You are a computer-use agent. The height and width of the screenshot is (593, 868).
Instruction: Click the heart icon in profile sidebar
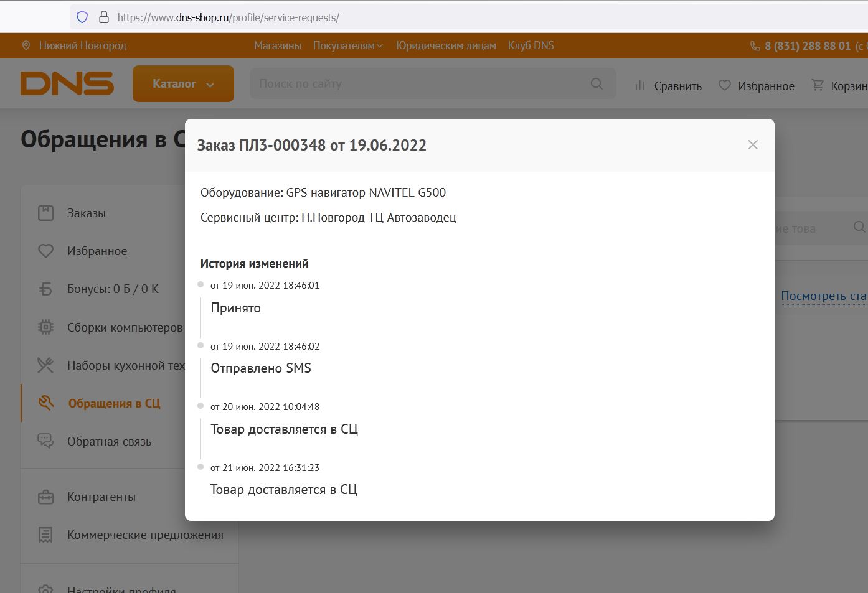[x=45, y=251]
